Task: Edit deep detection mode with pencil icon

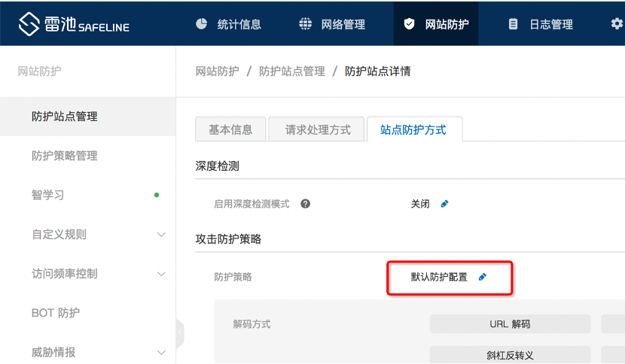Action: [444, 204]
